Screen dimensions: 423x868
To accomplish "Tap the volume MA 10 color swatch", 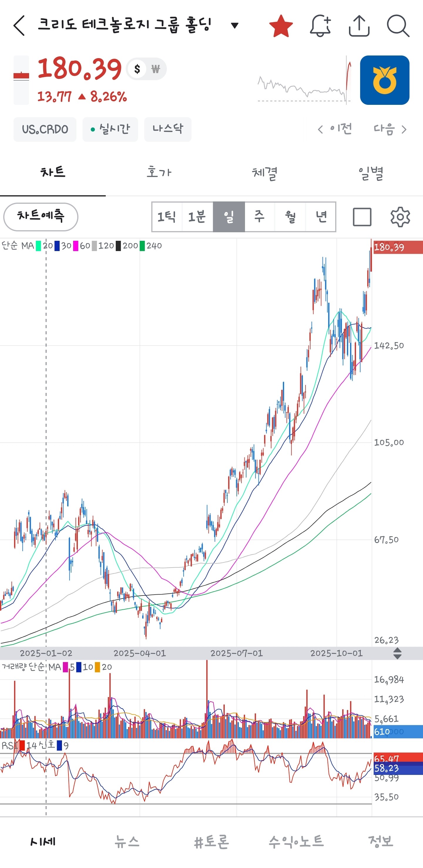I will [x=79, y=667].
